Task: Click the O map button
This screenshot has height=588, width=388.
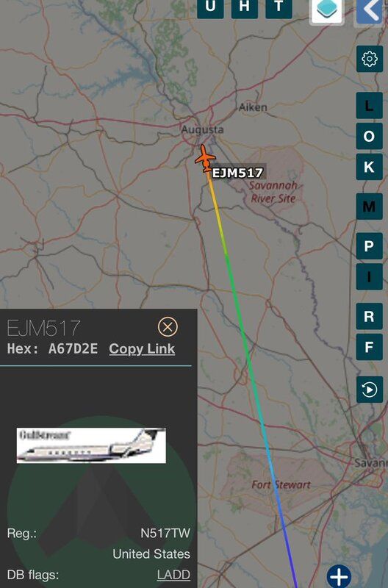Action: (x=369, y=136)
